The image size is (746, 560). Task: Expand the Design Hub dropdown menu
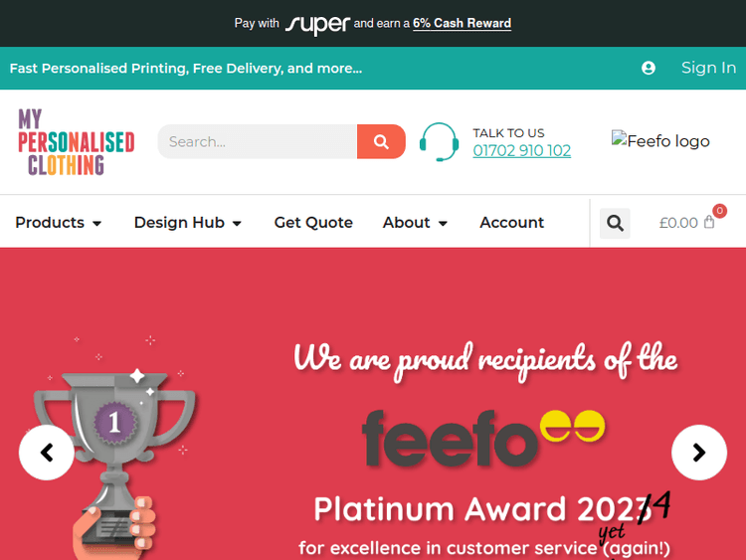click(x=188, y=223)
